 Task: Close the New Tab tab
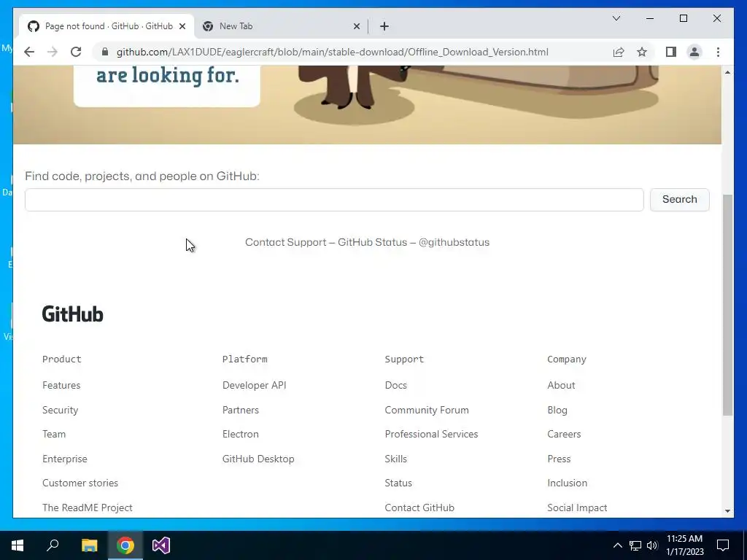356,26
